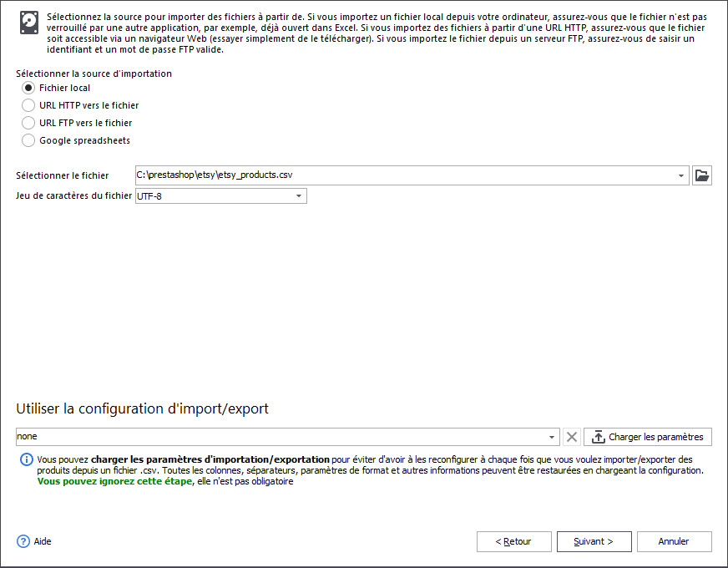Click green text Vous pouvez ignorez cette étape
Image resolution: width=728 pixels, height=568 pixels.
(114, 481)
